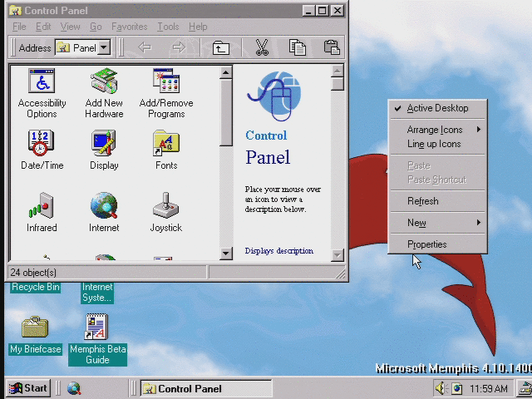Viewport: 532px width, 399px height.
Task: Open the Add/Remove Programs icon
Action: pyautogui.click(x=166, y=81)
